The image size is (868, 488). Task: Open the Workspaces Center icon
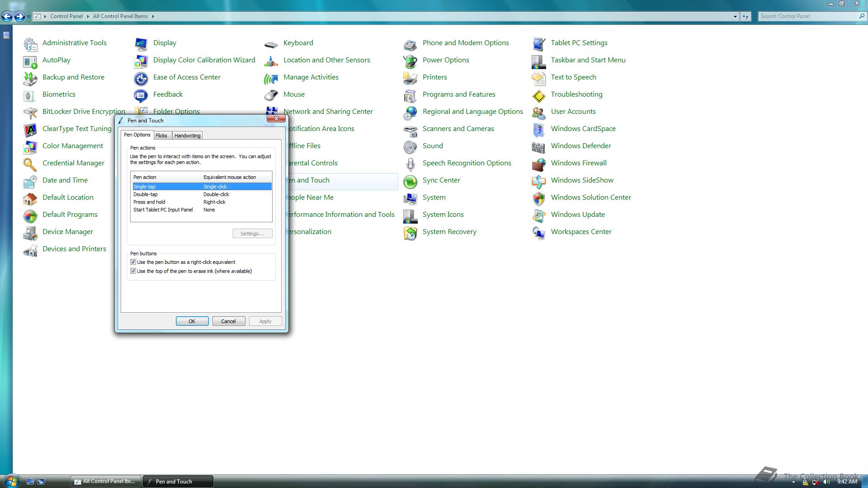click(x=539, y=233)
